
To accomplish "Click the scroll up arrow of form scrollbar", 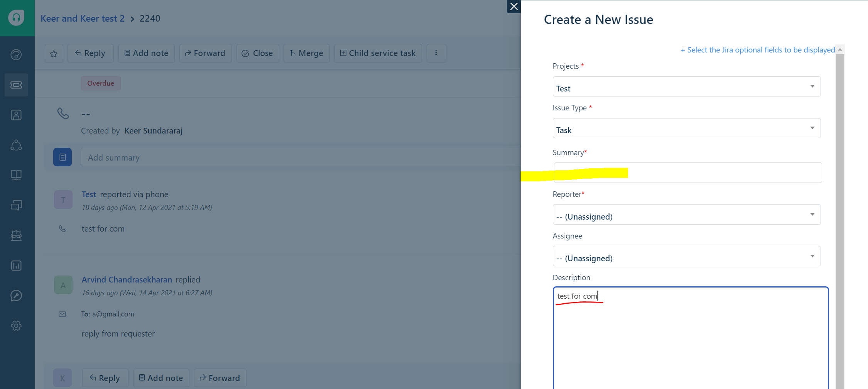I will (x=840, y=49).
